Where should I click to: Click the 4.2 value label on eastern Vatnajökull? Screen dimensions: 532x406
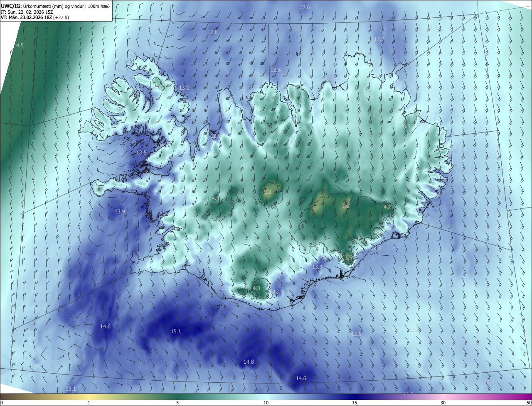[387, 207]
